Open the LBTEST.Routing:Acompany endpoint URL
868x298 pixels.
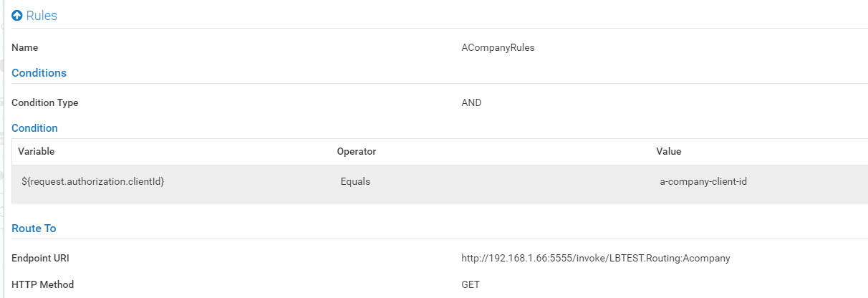(x=595, y=259)
